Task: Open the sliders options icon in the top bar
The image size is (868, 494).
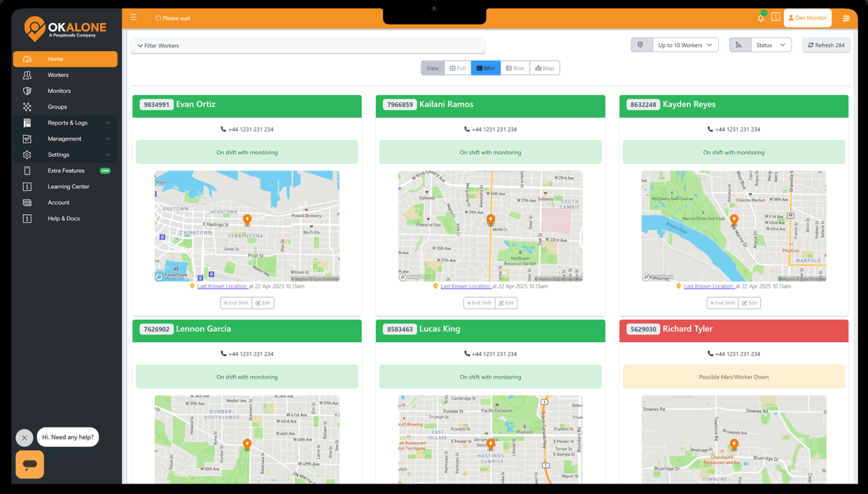Action: coord(846,18)
